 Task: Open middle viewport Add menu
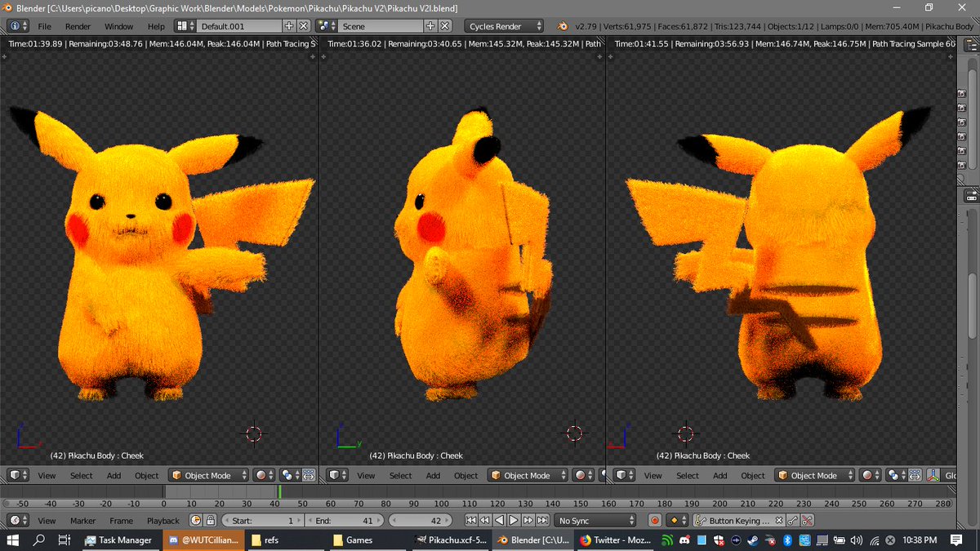433,475
